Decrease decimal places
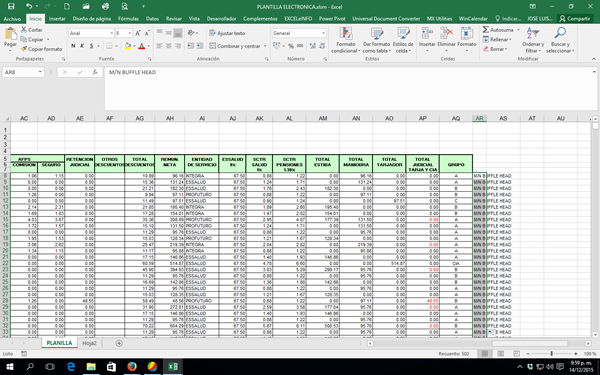 [322, 46]
